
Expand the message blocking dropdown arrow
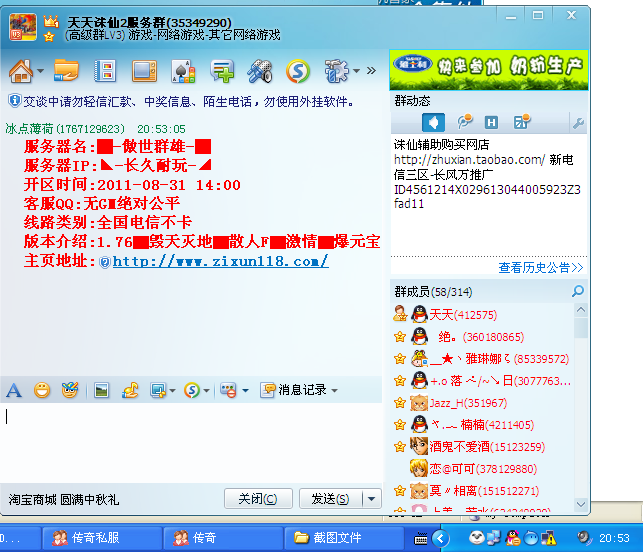pyautogui.click(x=245, y=390)
